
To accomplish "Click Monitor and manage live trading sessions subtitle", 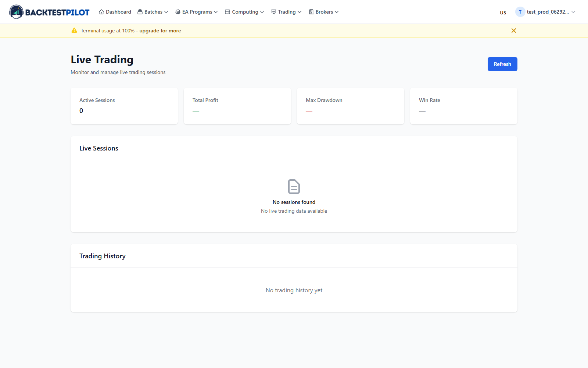I will click(118, 72).
